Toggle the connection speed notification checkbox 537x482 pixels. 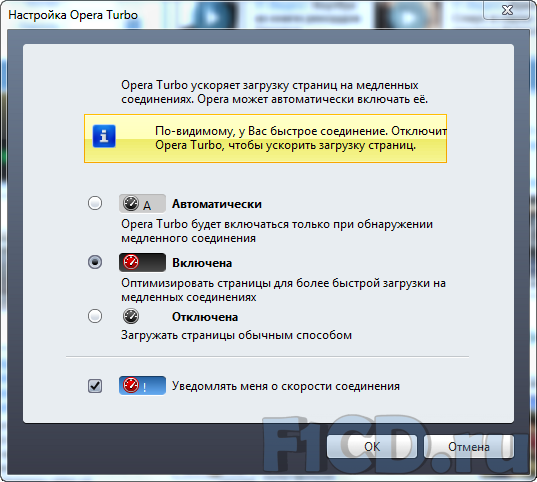[x=95, y=386]
